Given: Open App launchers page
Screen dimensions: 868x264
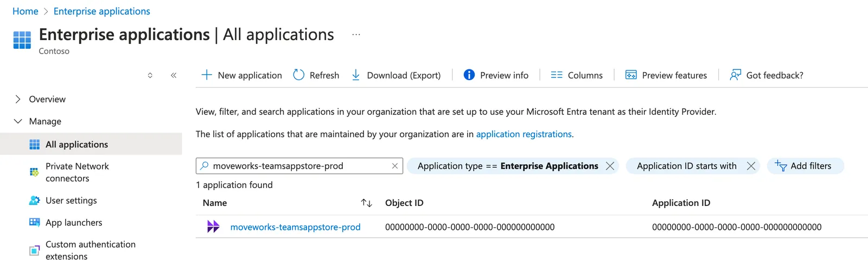Looking at the screenshot, I should pos(74,223).
